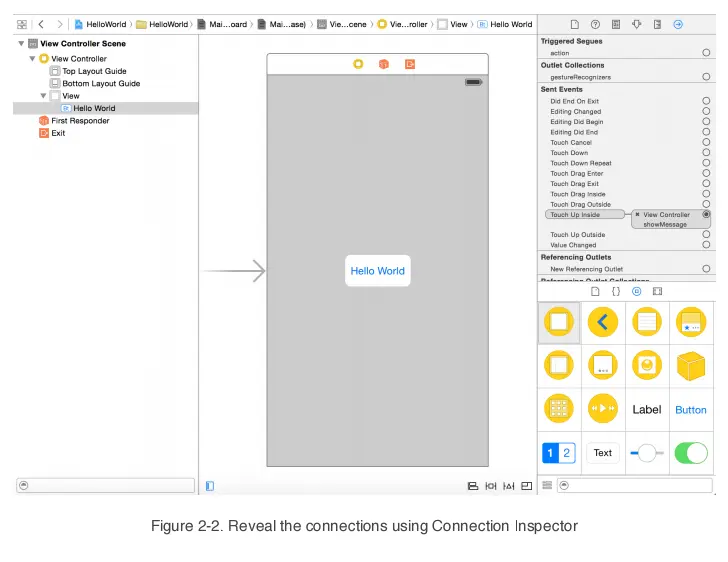Go back in the editor history
The width and height of the screenshot is (728, 562).
tap(41, 24)
